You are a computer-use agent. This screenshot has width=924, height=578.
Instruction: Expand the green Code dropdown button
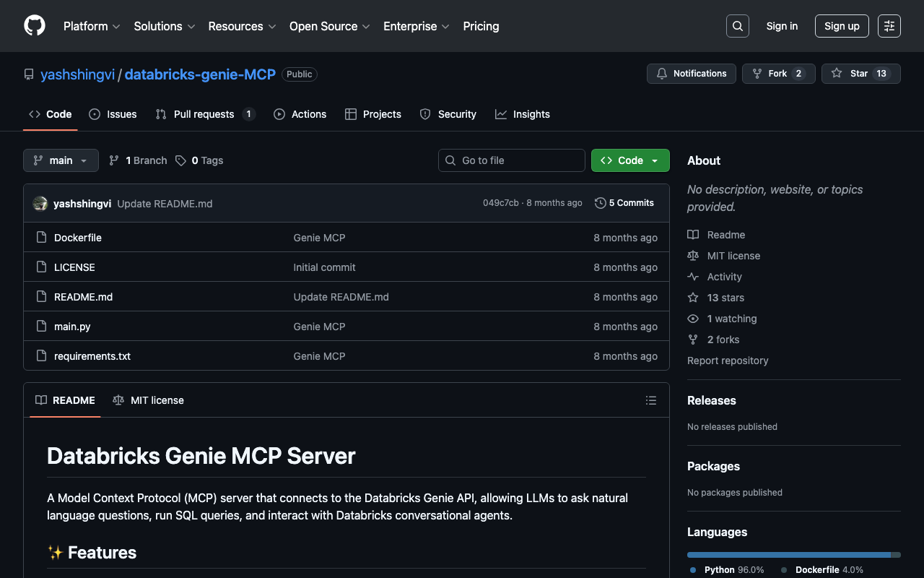pyautogui.click(x=630, y=160)
